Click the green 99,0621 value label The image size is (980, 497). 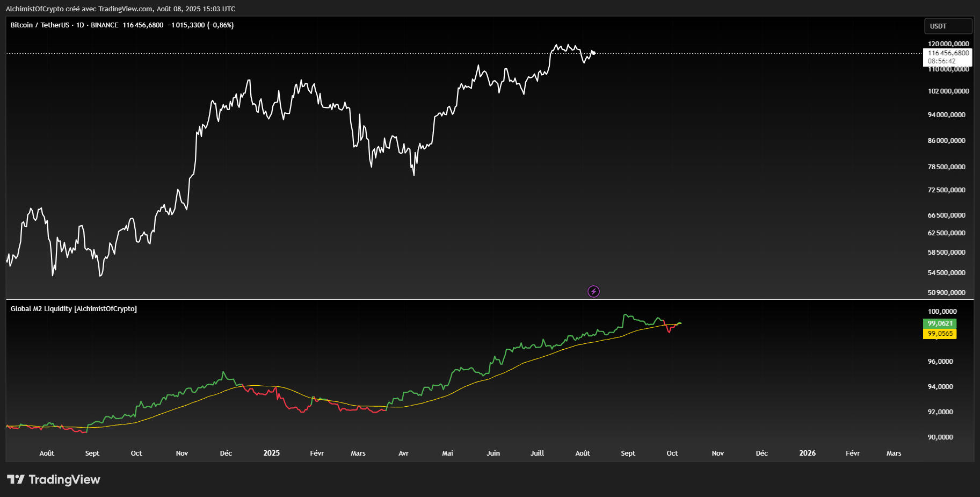[x=940, y=323]
